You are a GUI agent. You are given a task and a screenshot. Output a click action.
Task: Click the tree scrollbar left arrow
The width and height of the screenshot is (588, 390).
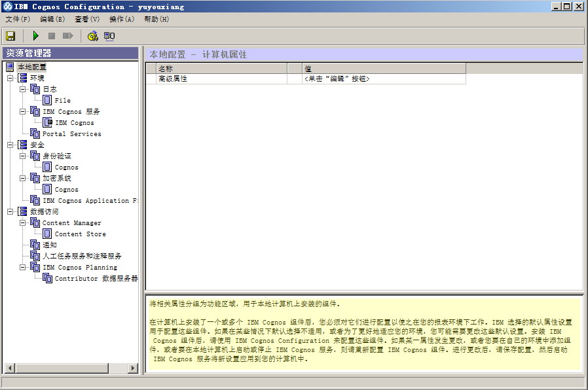pyautogui.click(x=9, y=368)
